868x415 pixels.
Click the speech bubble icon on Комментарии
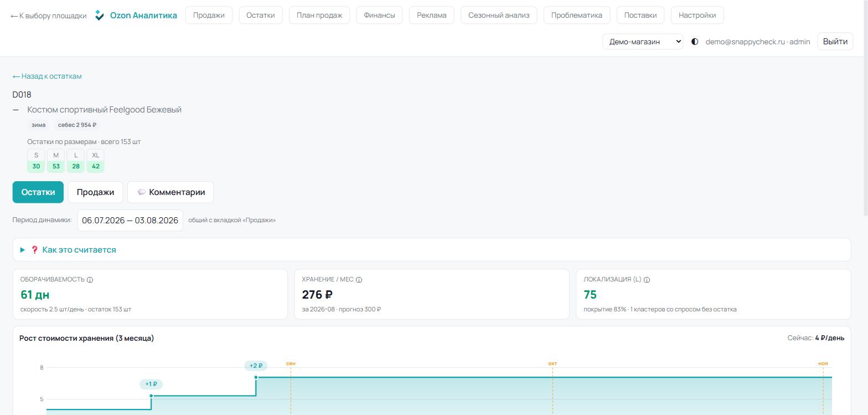point(142,192)
